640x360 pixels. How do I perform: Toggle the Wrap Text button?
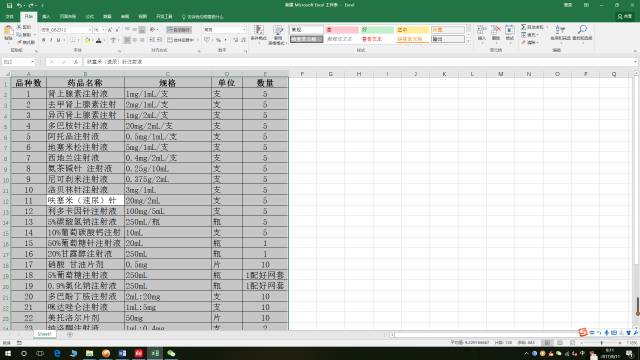178,29
